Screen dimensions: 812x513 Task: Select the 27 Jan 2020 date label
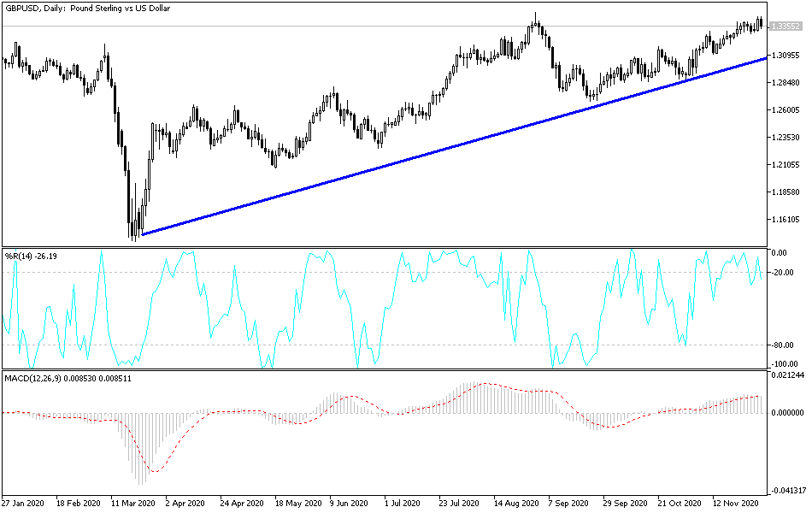click(23, 504)
